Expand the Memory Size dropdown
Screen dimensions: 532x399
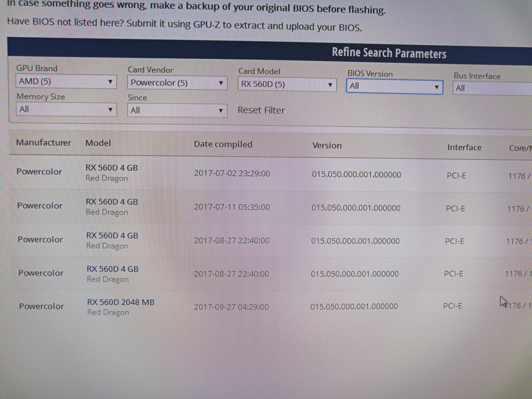[66, 109]
